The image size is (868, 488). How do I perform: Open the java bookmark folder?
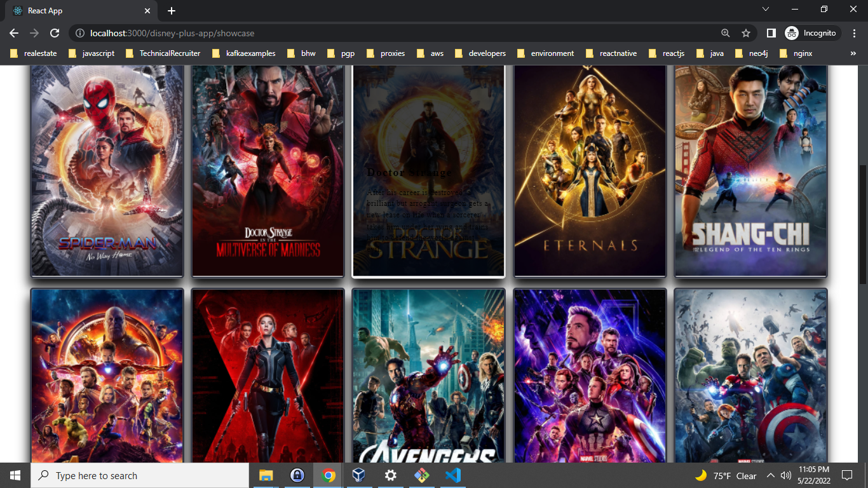click(x=710, y=53)
